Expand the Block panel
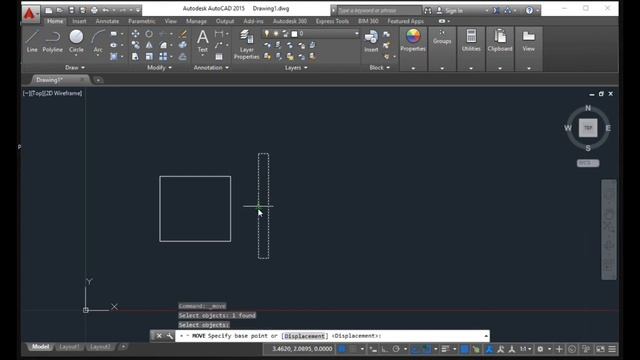Image resolution: width=640 pixels, height=360 pixels. 380,67
